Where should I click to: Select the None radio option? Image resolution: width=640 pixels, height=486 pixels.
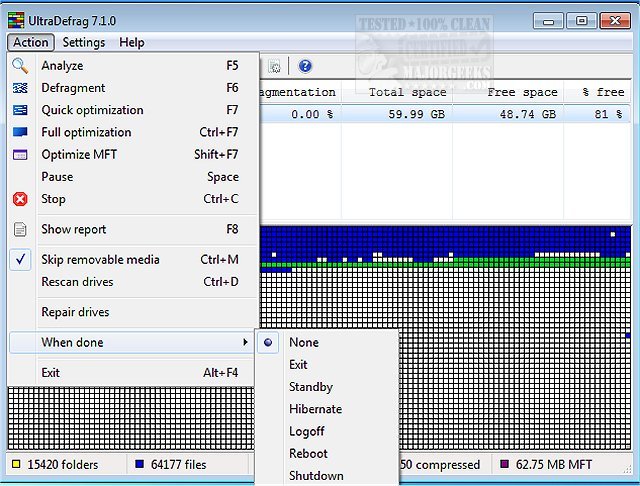(268, 342)
